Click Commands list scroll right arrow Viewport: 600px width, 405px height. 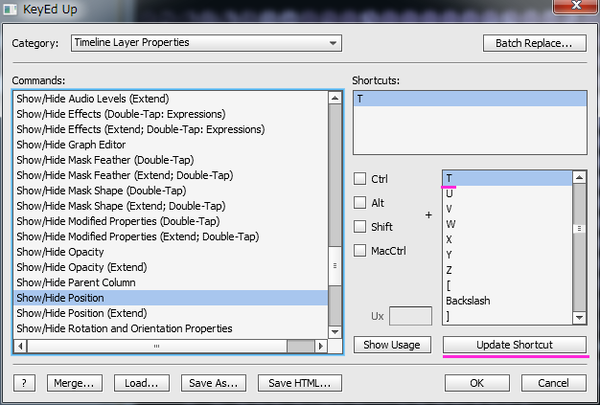tap(321, 346)
